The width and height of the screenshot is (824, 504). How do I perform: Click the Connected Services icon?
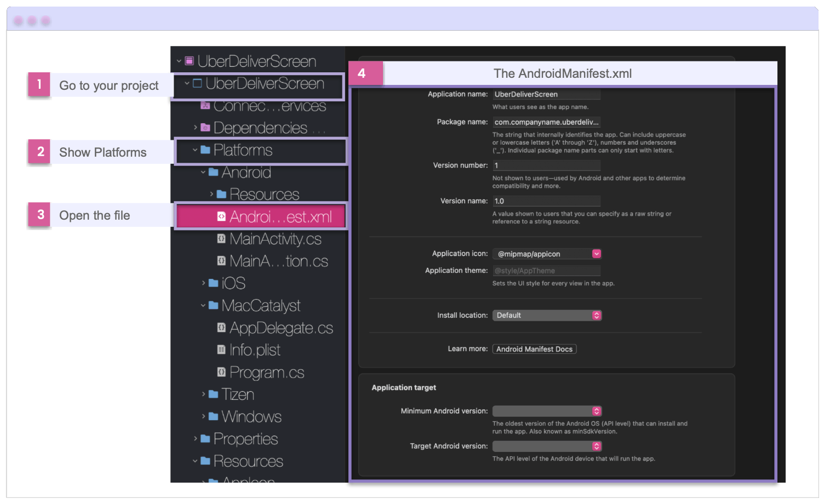click(x=205, y=105)
